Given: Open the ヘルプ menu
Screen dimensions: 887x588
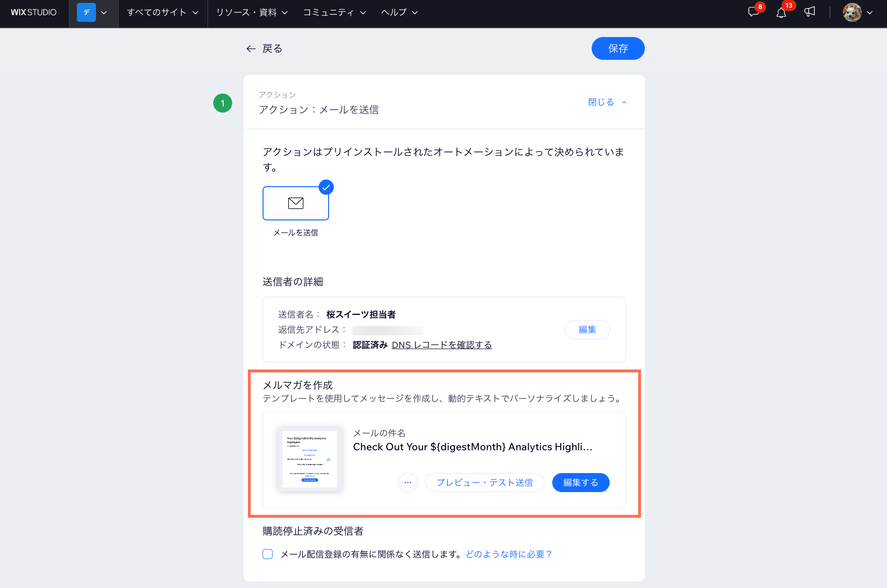Looking at the screenshot, I should 399,12.
